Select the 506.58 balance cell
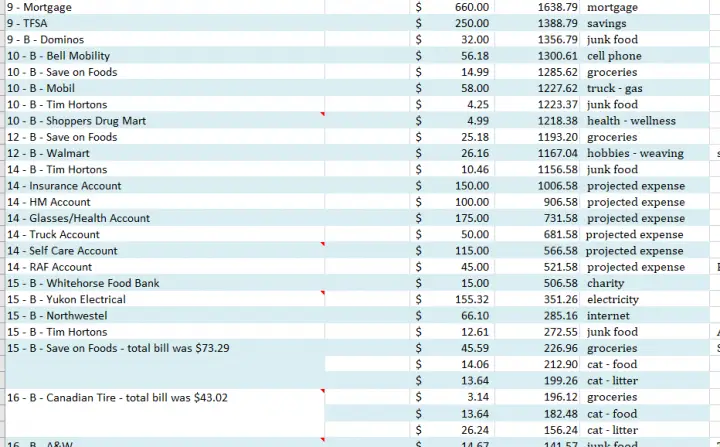Screen dimensions: 720x447 pos(537,283)
